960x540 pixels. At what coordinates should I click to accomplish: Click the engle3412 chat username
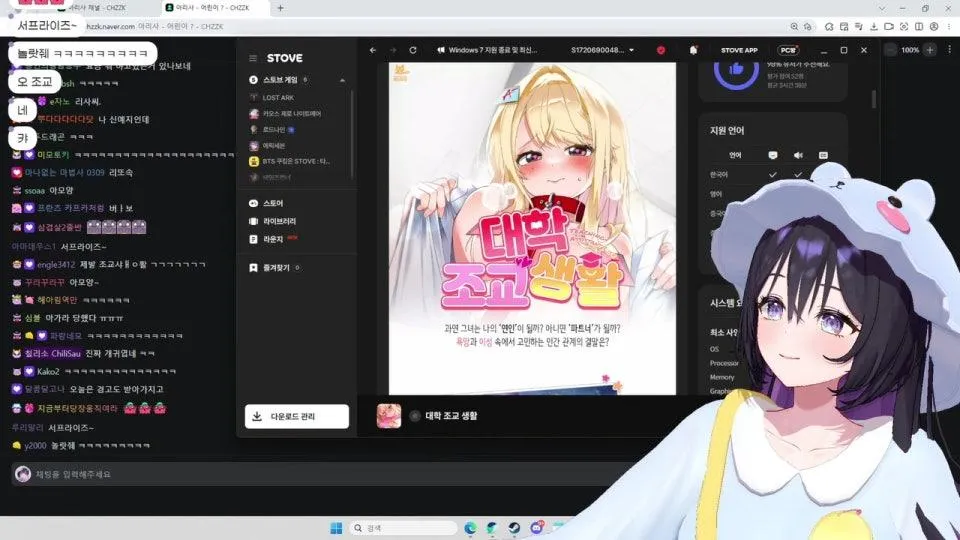click(x=56, y=265)
